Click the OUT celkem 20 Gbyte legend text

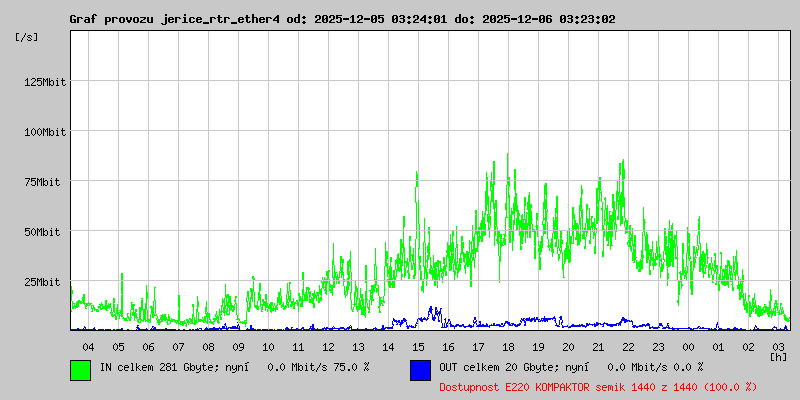point(506,367)
